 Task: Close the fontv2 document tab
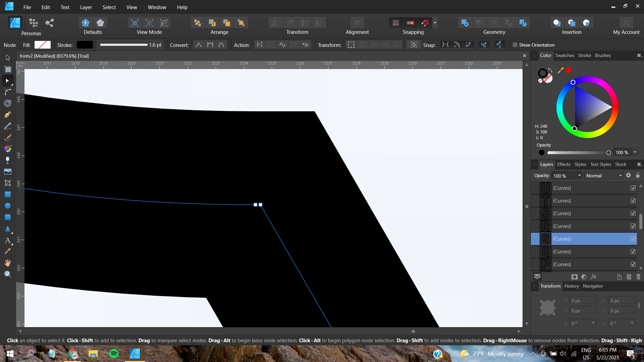[x=525, y=56]
